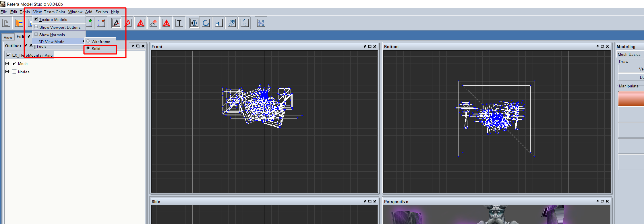
Task: Maximize the Bottom viewport panel
Action: (x=602, y=46)
